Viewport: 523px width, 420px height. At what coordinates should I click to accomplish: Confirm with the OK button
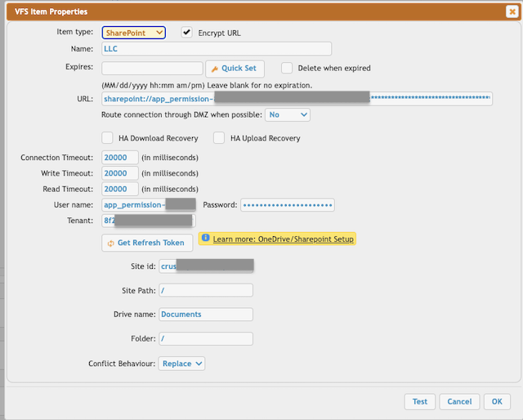[x=497, y=402]
